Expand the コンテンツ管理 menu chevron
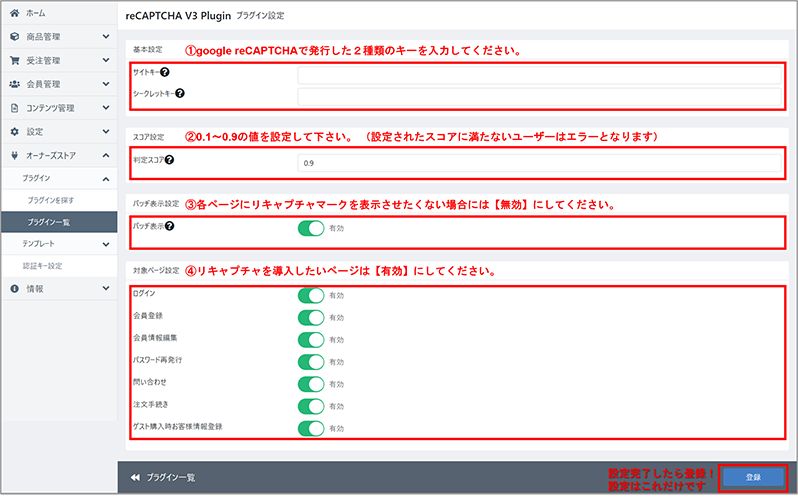798x500 pixels. click(106, 107)
